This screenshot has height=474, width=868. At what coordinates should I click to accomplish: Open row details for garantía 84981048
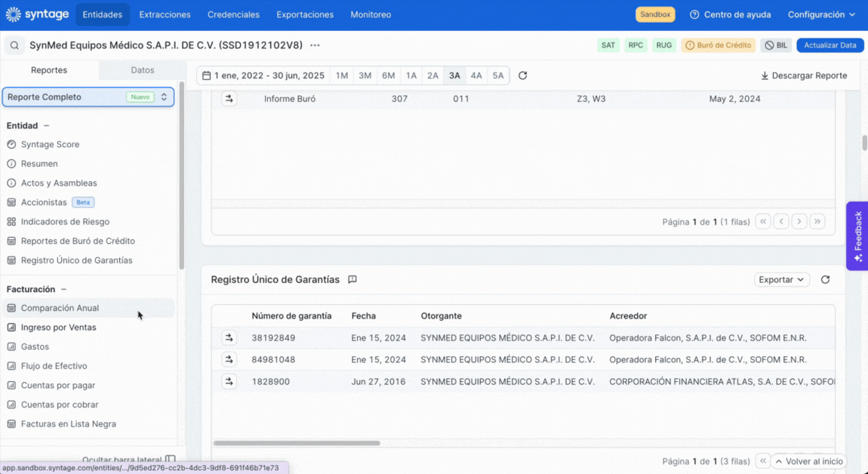[x=229, y=359]
